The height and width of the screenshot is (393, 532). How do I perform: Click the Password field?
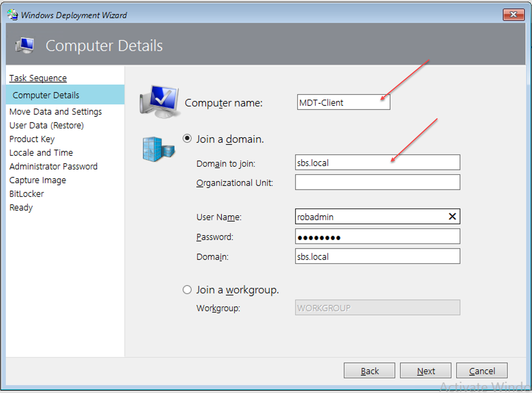(377, 237)
